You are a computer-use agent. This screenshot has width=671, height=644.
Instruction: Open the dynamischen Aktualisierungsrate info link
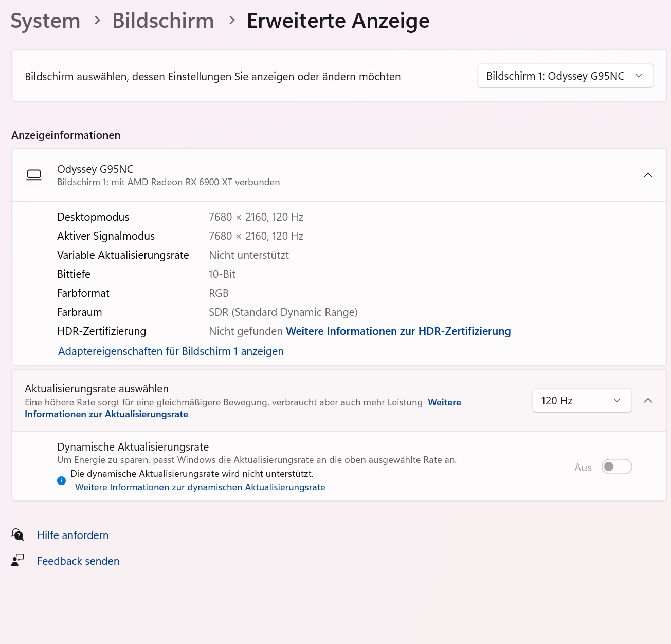200,487
